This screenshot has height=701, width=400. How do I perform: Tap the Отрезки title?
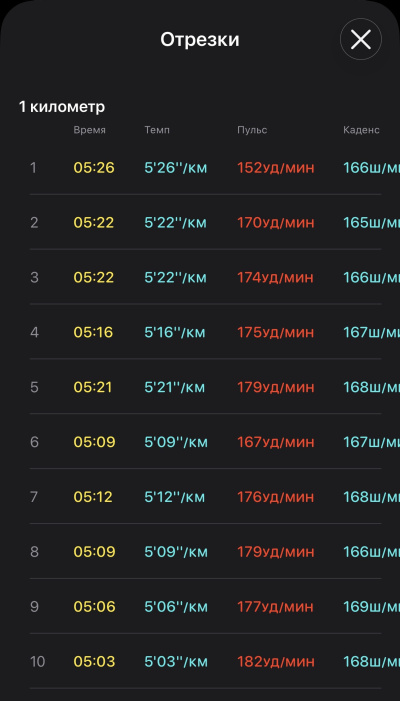tap(200, 40)
